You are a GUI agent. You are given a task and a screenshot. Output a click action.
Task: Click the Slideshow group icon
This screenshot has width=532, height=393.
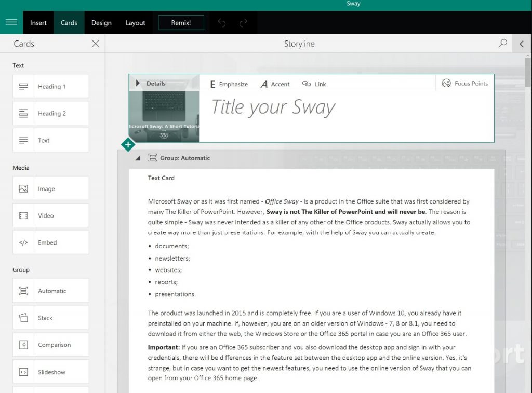(23, 372)
